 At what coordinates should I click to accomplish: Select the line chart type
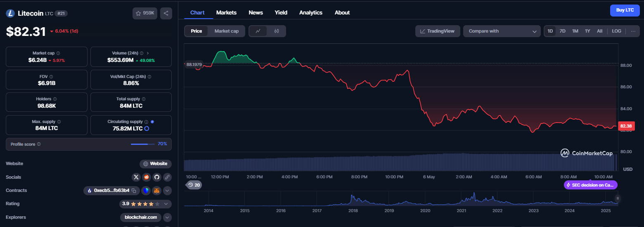(258, 31)
